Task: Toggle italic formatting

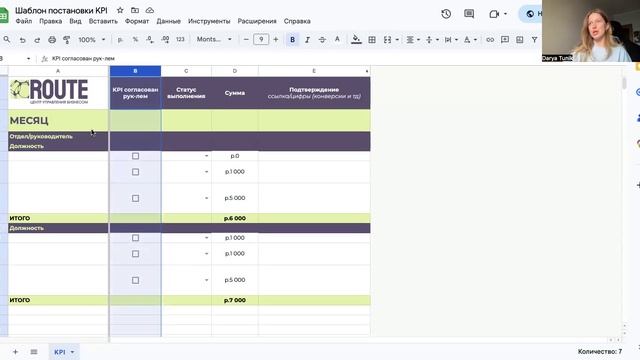Action: tap(307, 40)
